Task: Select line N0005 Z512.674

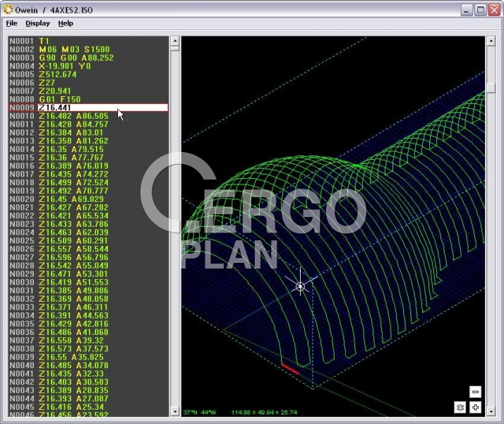Action: tap(88, 74)
